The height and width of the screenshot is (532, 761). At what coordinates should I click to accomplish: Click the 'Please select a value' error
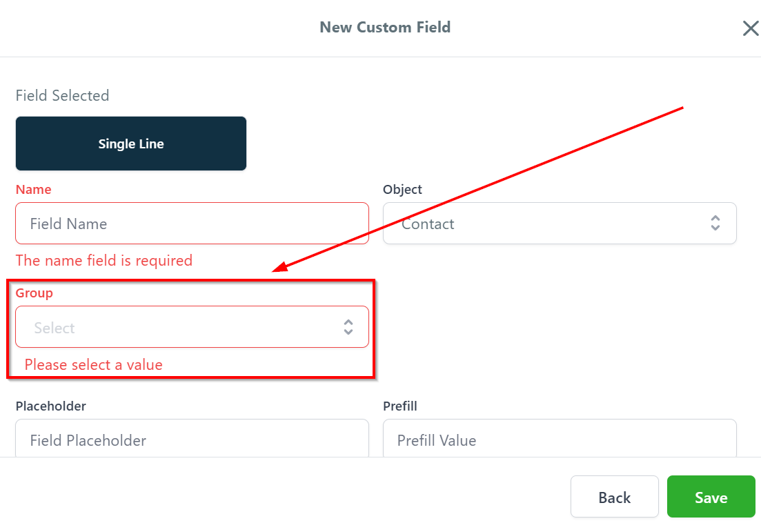[94, 364]
